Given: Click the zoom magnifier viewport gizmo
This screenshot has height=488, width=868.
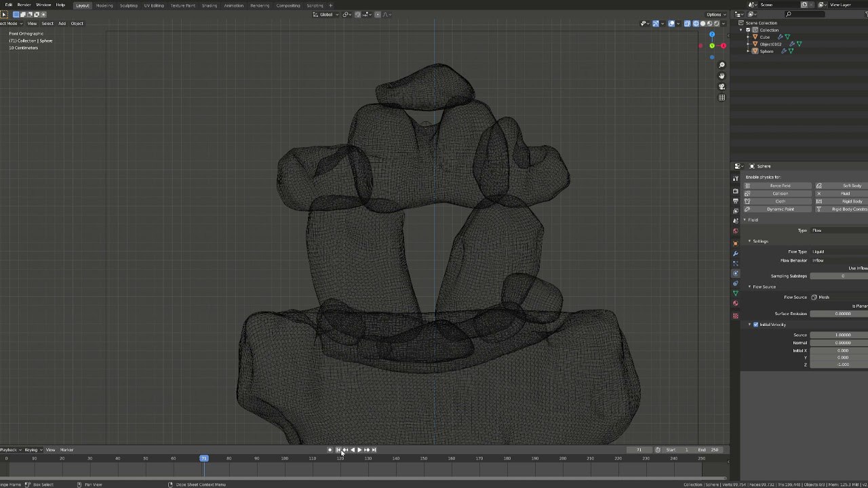Looking at the screenshot, I should click(722, 65).
